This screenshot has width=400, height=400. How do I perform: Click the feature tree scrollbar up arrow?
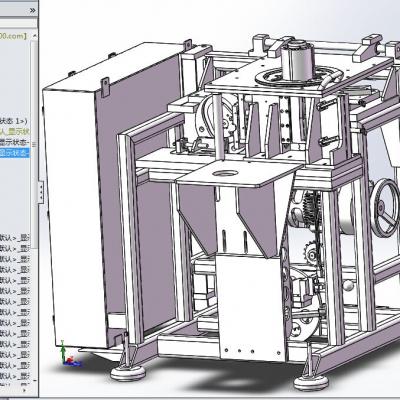(x=35, y=36)
